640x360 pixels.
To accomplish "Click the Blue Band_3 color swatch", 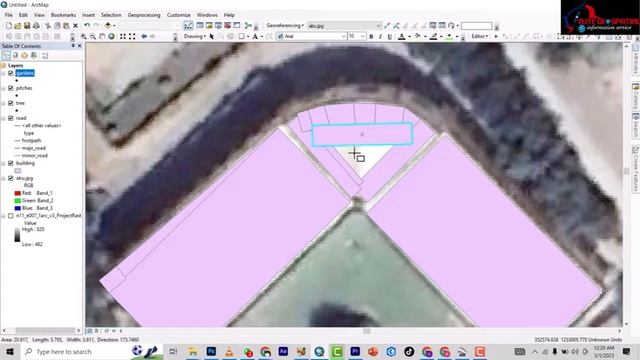I will tap(18, 208).
